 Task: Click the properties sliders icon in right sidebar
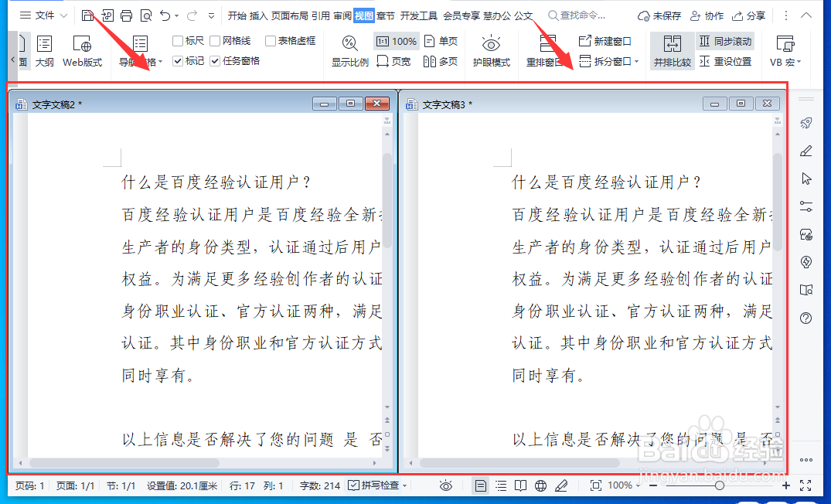pyautogui.click(x=806, y=206)
